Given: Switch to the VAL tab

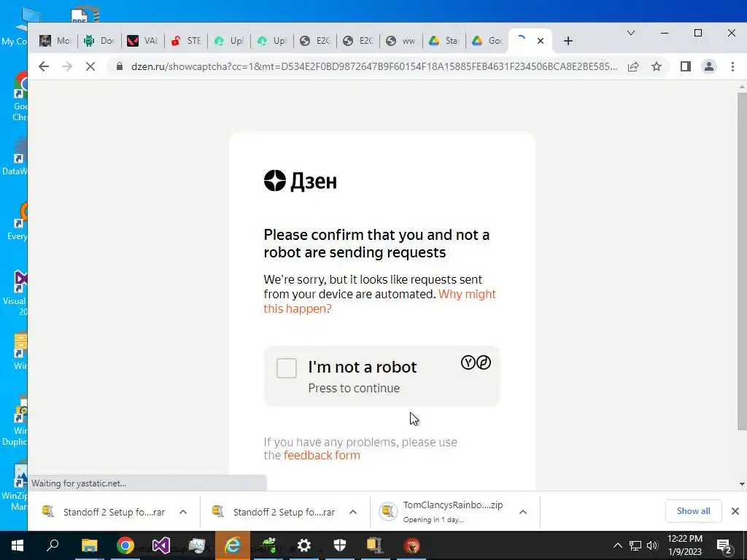Looking at the screenshot, I should (x=142, y=41).
